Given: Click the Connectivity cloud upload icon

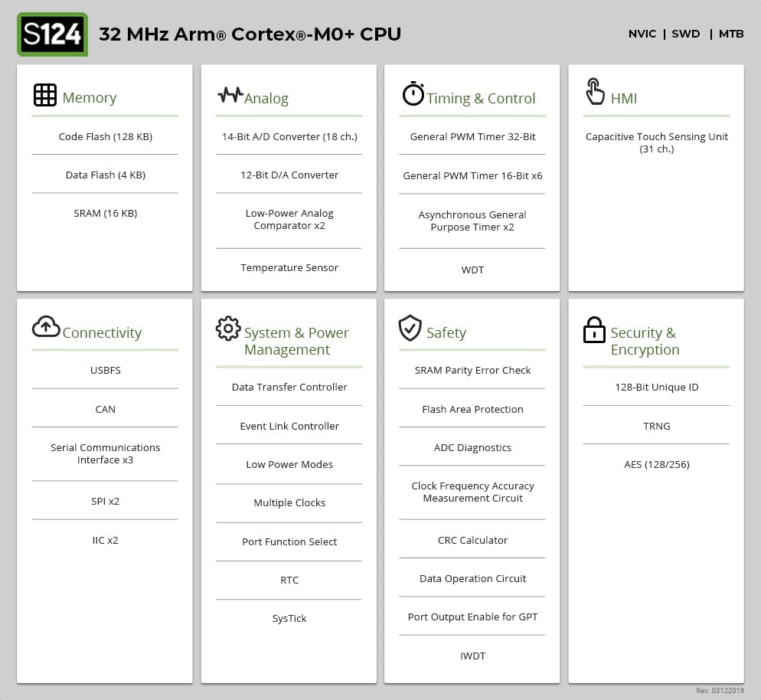Looking at the screenshot, I should click(46, 327).
